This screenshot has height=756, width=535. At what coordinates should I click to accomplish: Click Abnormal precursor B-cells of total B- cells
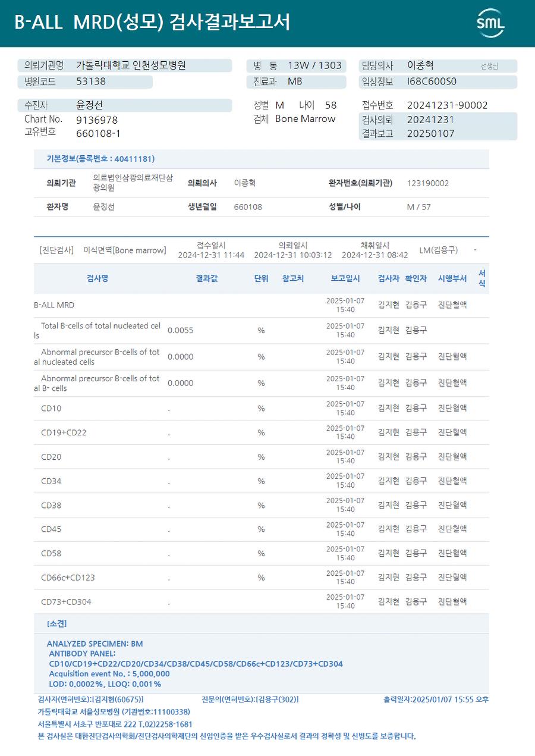pos(97,383)
